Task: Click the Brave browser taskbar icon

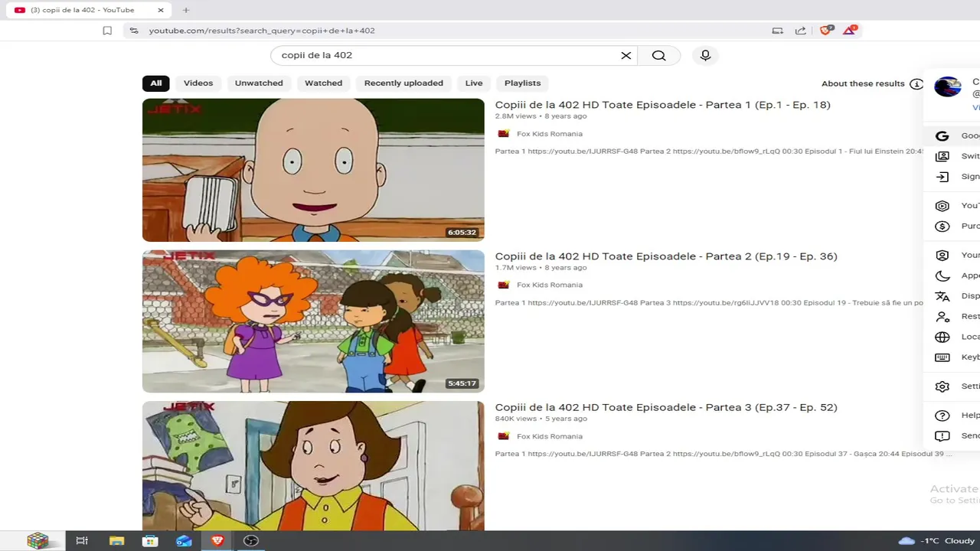Action: tap(217, 541)
